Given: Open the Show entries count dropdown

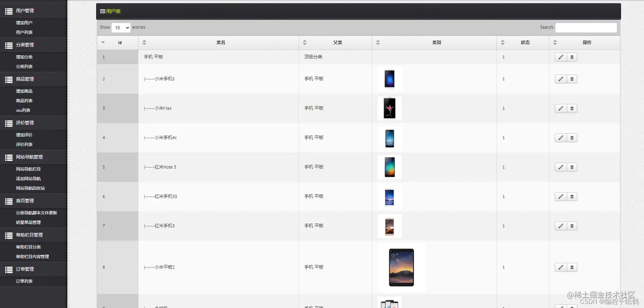Looking at the screenshot, I should [x=121, y=28].
